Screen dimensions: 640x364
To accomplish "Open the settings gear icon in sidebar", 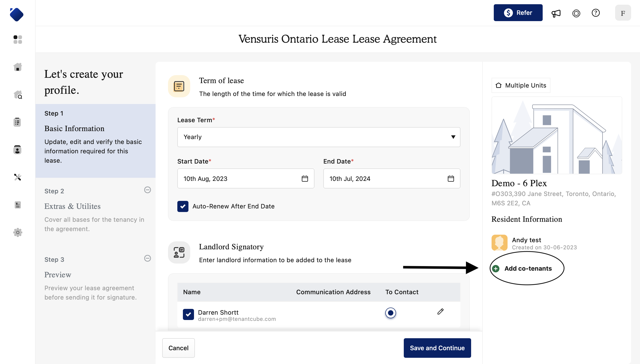I will click(x=18, y=232).
